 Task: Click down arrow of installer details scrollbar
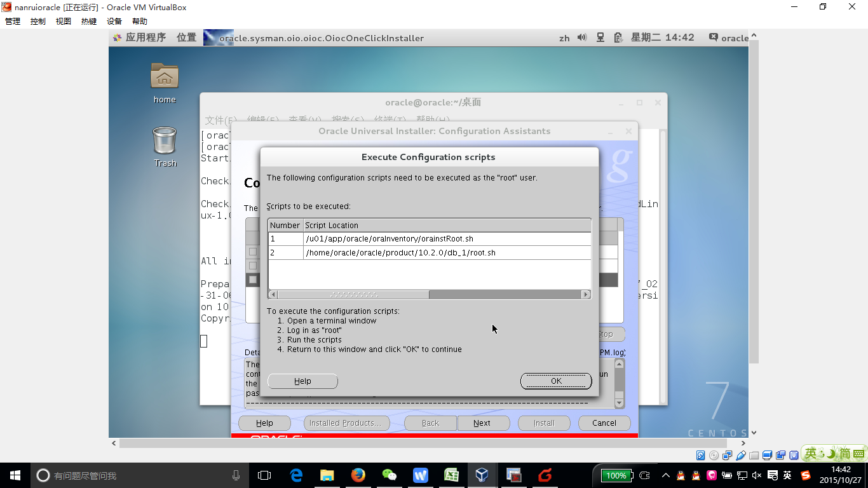[620, 403]
